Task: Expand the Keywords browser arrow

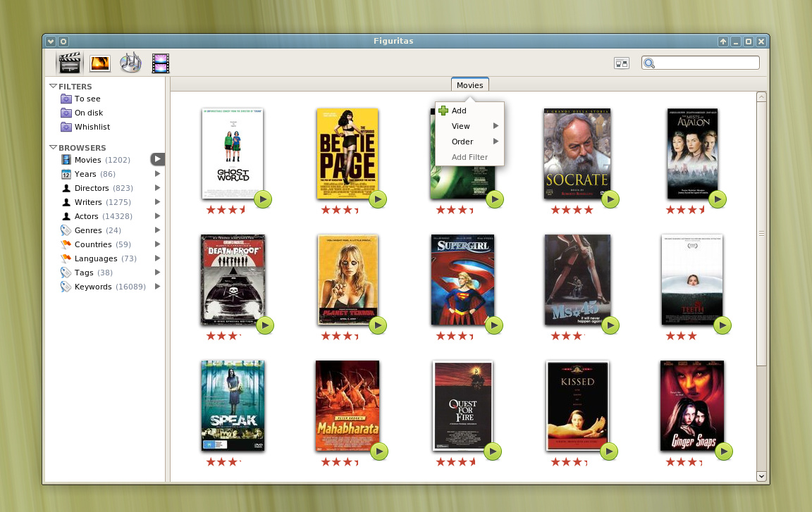Action: click(157, 286)
